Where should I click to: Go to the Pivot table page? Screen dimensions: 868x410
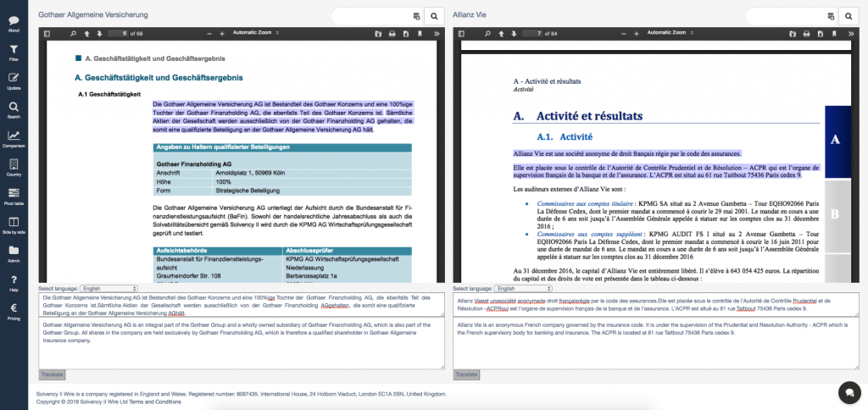[x=14, y=197]
